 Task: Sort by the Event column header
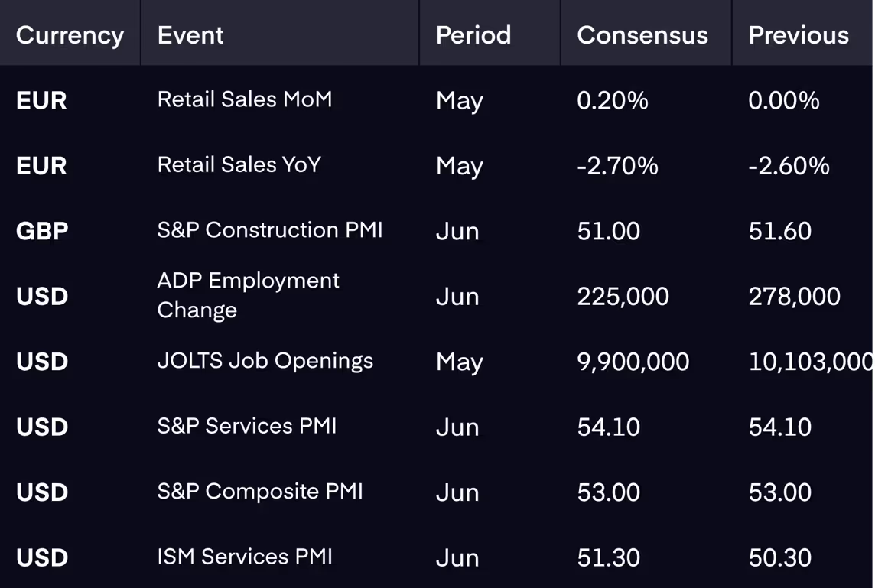[x=190, y=35]
